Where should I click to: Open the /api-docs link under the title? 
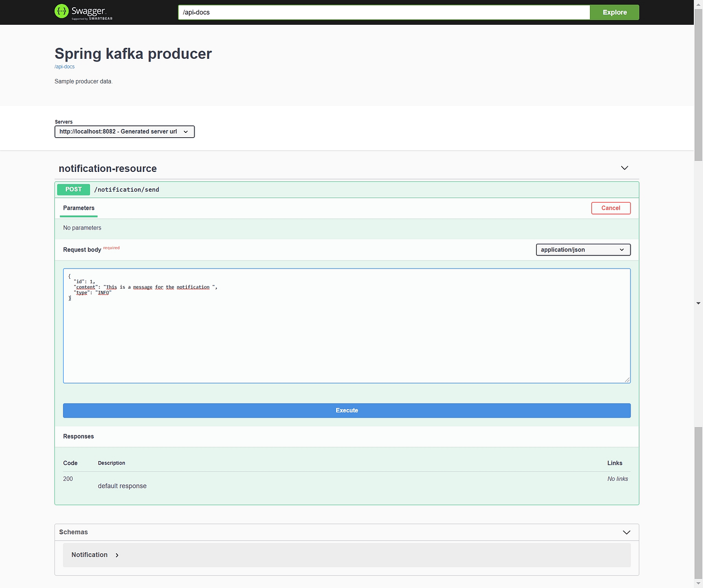pyautogui.click(x=64, y=66)
